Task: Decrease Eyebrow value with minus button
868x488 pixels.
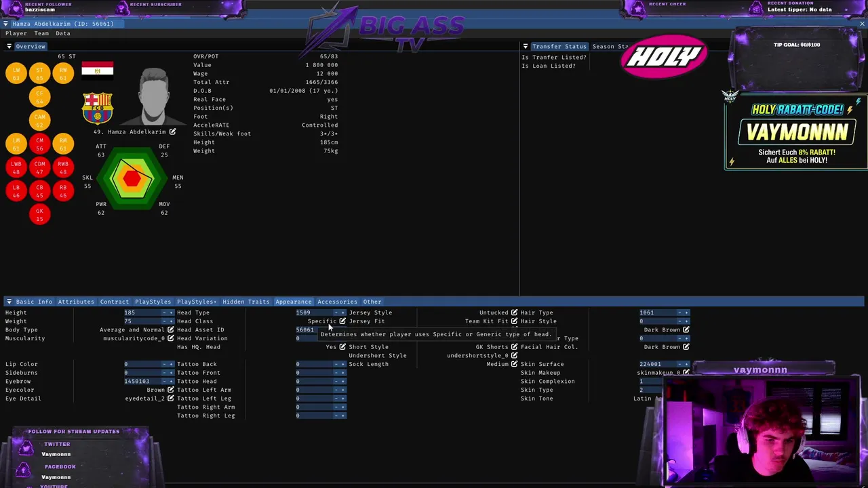Action: 164,382
